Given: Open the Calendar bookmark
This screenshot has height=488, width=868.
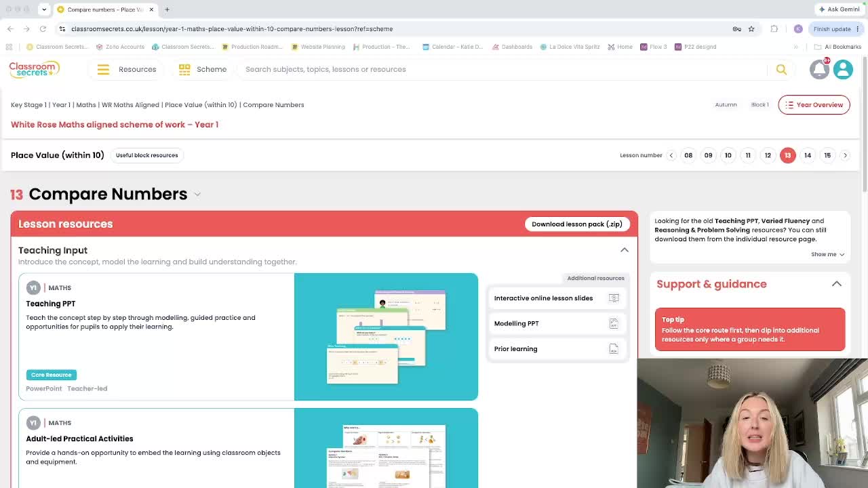Looking at the screenshot, I should (453, 47).
